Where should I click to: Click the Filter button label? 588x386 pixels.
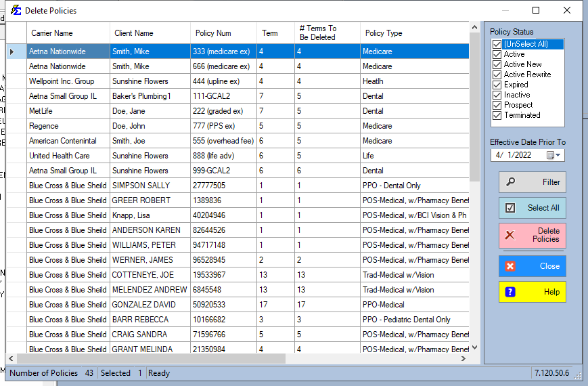tap(551, 182)
